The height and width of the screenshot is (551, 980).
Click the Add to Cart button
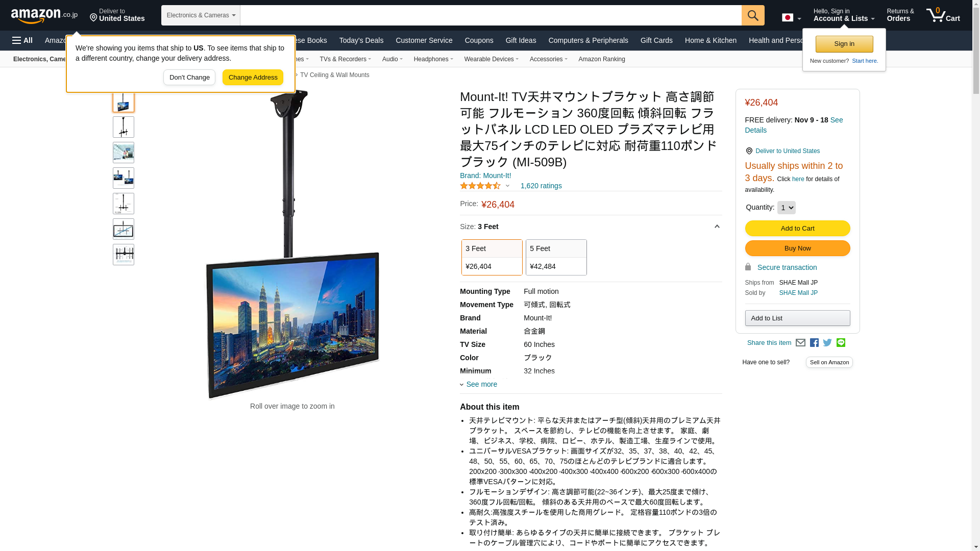point(797,229)
